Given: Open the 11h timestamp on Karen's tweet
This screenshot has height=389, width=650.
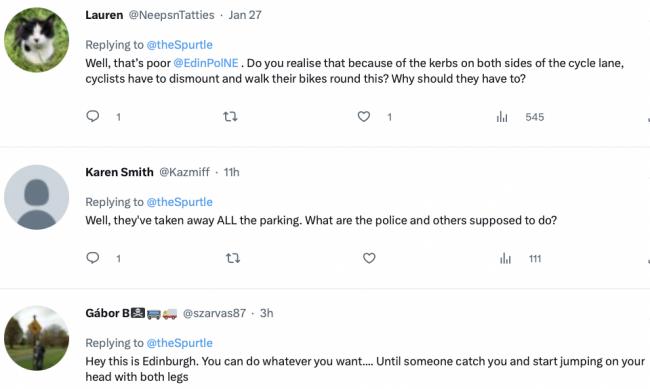Looking at the screenshot, I should pyautogui.click(x=232, y=172).
